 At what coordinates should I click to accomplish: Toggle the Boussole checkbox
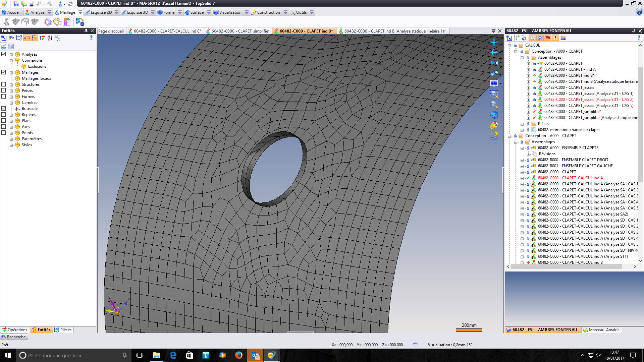pos(4,108)
